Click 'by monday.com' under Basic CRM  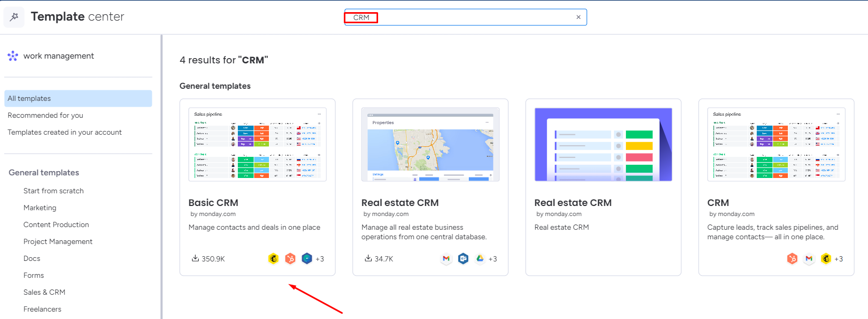[x=213, y=214]
